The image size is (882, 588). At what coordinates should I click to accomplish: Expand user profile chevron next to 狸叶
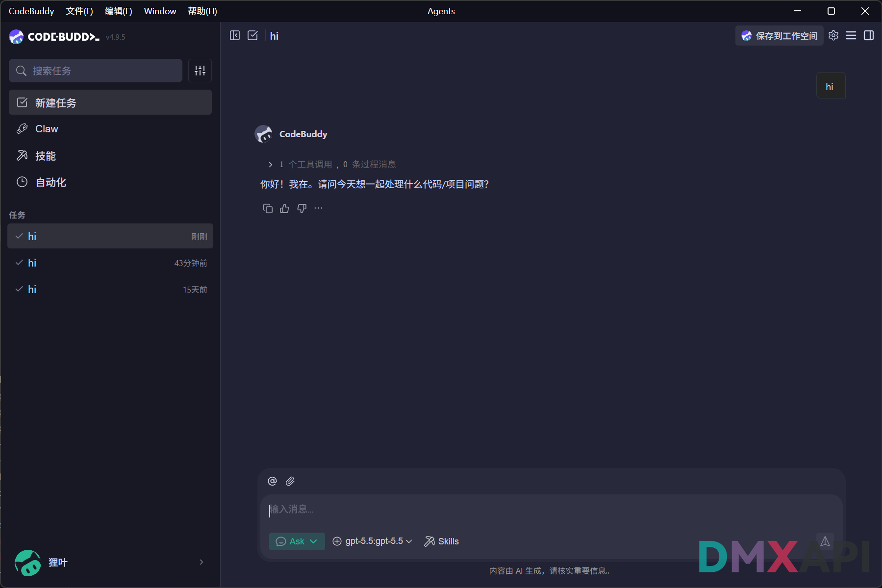click(x=202, y=562)
